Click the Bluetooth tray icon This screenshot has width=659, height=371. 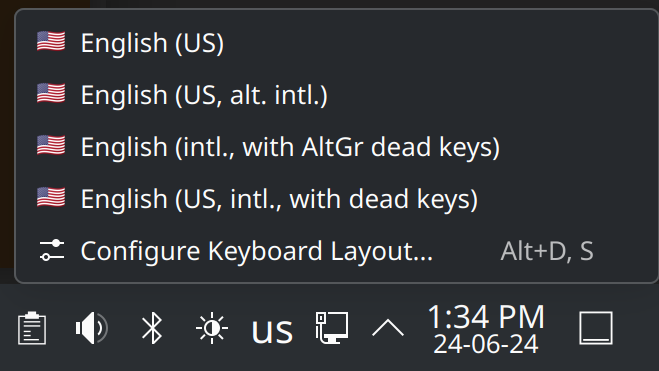(x=152, y=328)
